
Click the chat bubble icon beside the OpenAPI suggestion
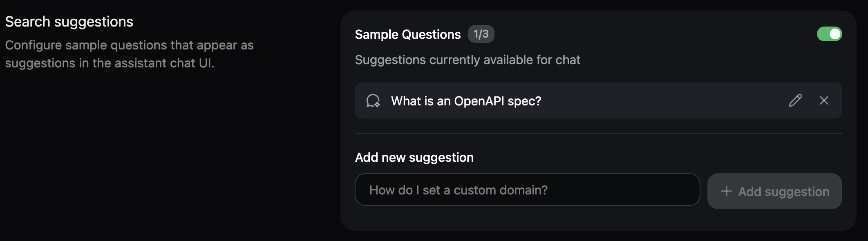pyautogui.click(x=373, y=100)
